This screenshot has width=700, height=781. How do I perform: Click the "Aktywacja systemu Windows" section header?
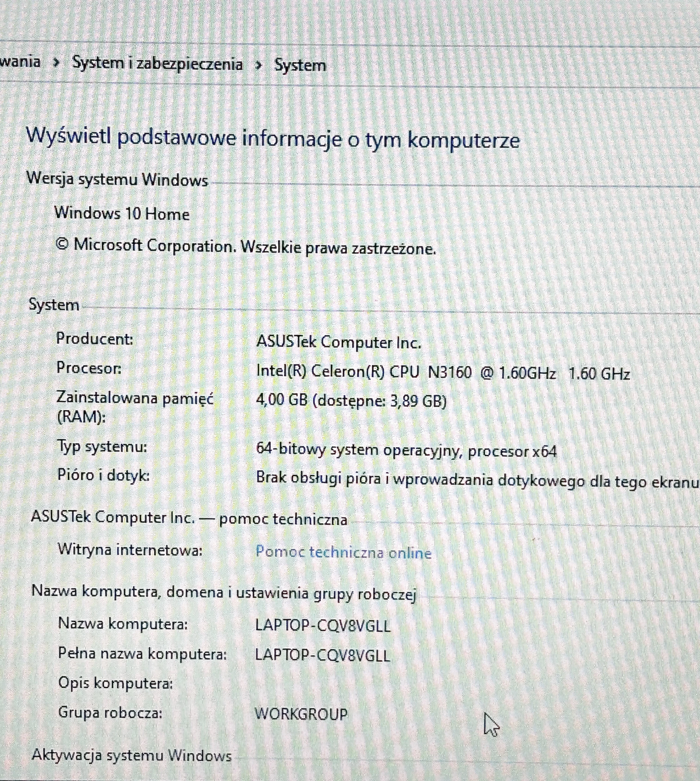pos(133,756)
